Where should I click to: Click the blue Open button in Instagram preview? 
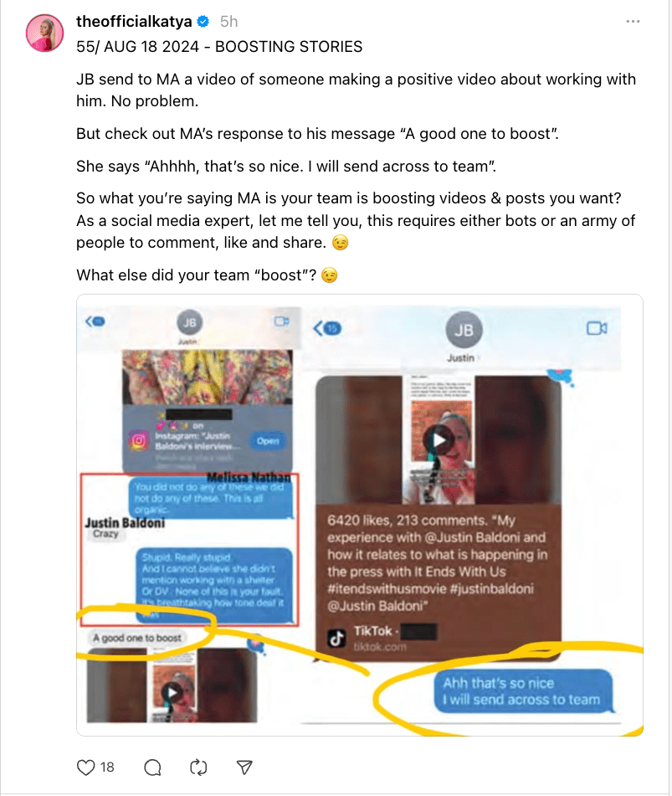click(x=268, y=440)
